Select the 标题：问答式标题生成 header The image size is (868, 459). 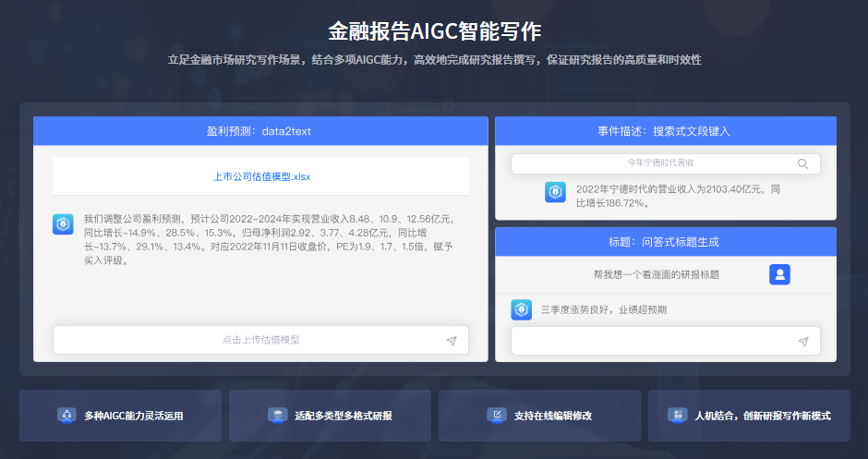click(x=665, y=242)
